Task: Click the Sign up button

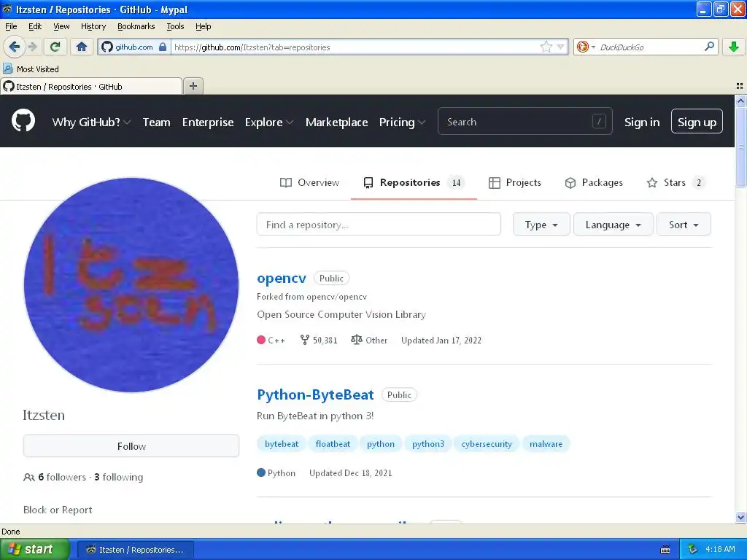Action: pyautogui.click(x=697, y=122)
